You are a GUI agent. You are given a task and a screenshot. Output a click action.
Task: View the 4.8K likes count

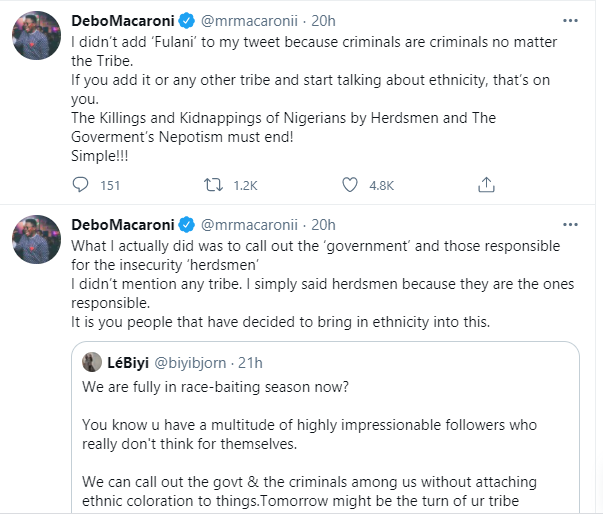point(381,185)
